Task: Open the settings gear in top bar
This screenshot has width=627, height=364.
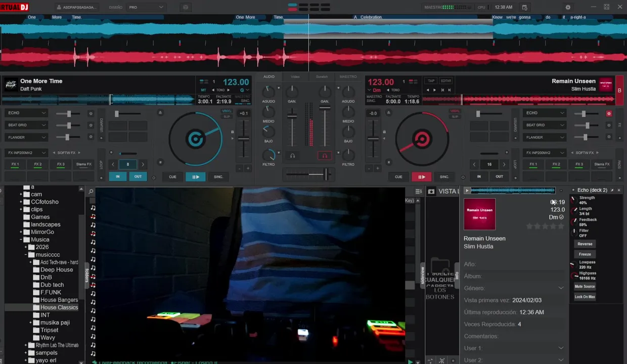Action: point(568,7)
